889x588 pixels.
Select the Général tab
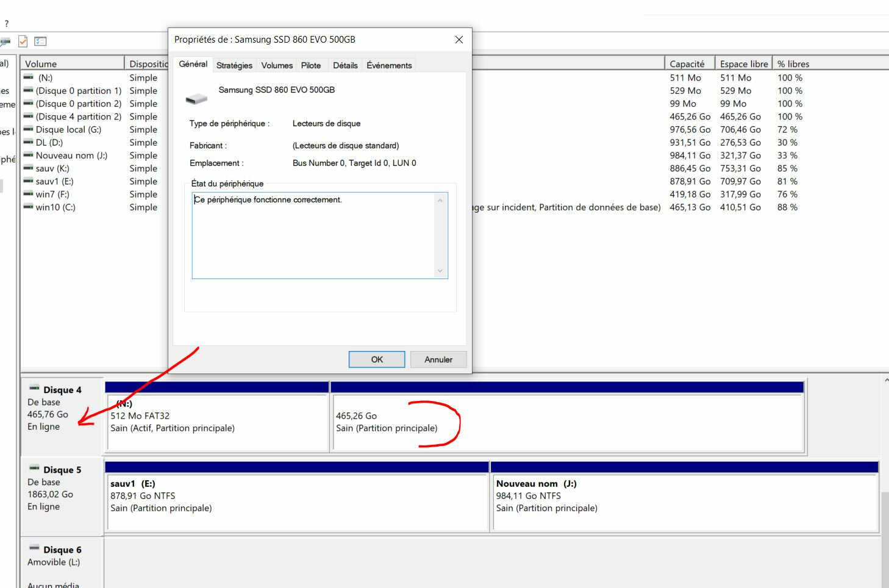[193, 64]
